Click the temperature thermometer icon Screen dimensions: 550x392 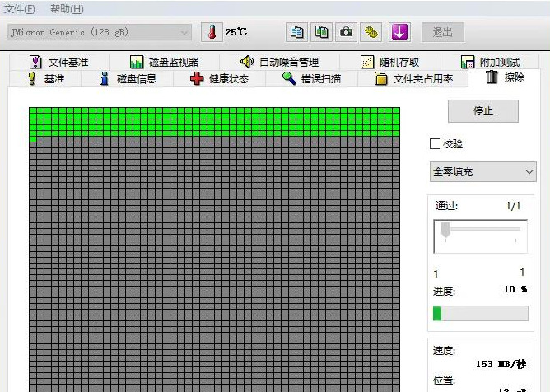tap(212, 32)
